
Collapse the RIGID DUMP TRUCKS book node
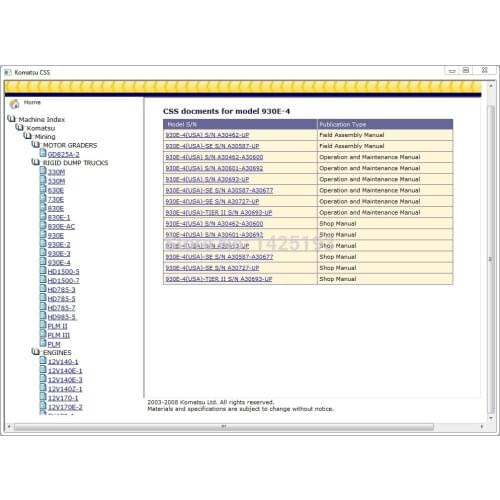point(36,162)
